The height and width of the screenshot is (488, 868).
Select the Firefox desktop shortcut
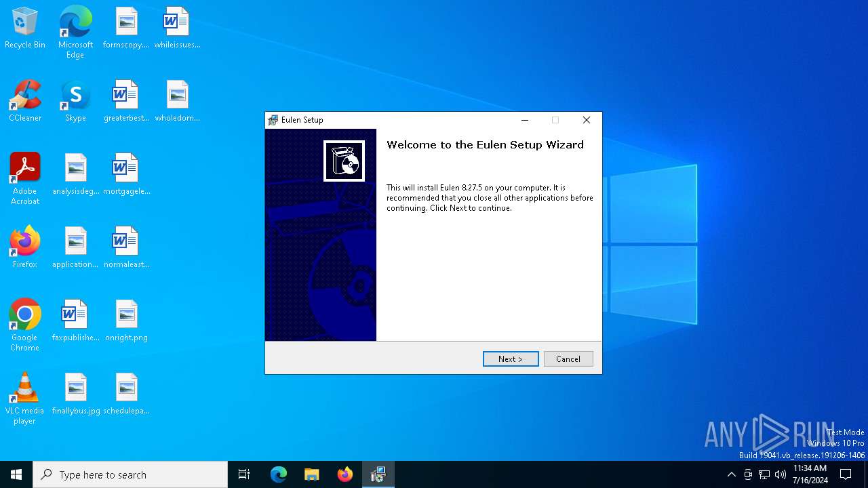pos(25,248)
